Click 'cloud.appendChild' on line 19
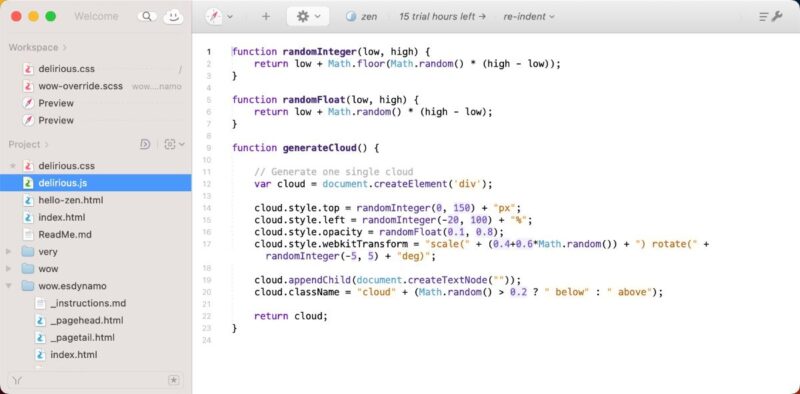This screenshot has width=800, height=394. (303, 280)
